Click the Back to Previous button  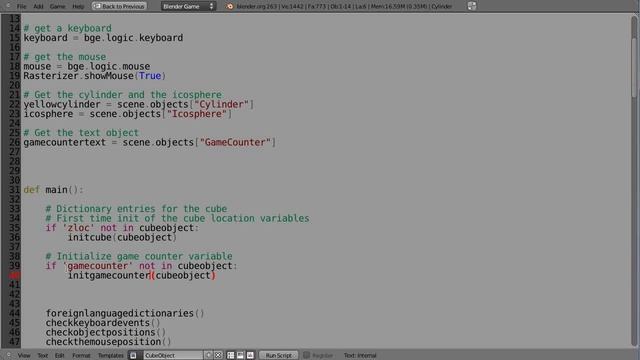click(119, 6)
